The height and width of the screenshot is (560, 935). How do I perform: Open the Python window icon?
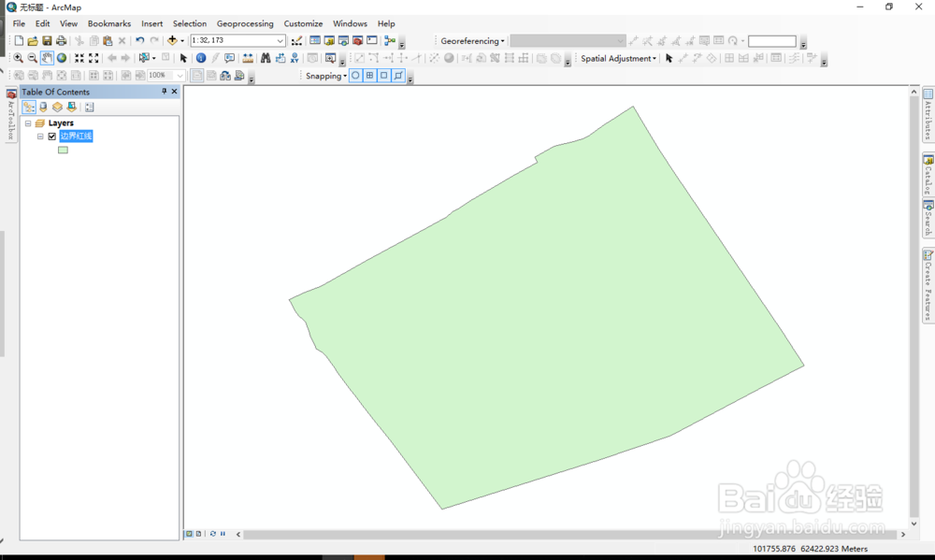372,40
